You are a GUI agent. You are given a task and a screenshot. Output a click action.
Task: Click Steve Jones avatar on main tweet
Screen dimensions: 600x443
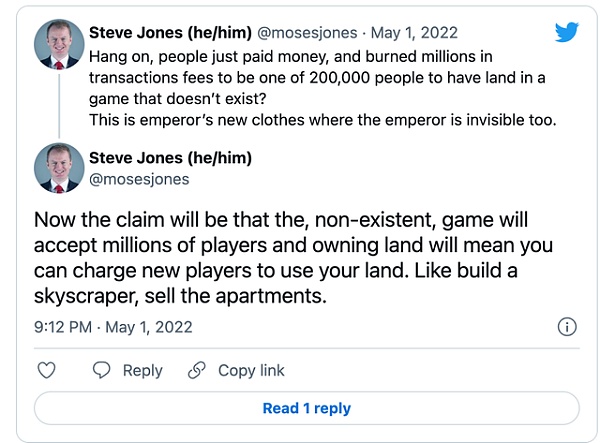point(59,168)
